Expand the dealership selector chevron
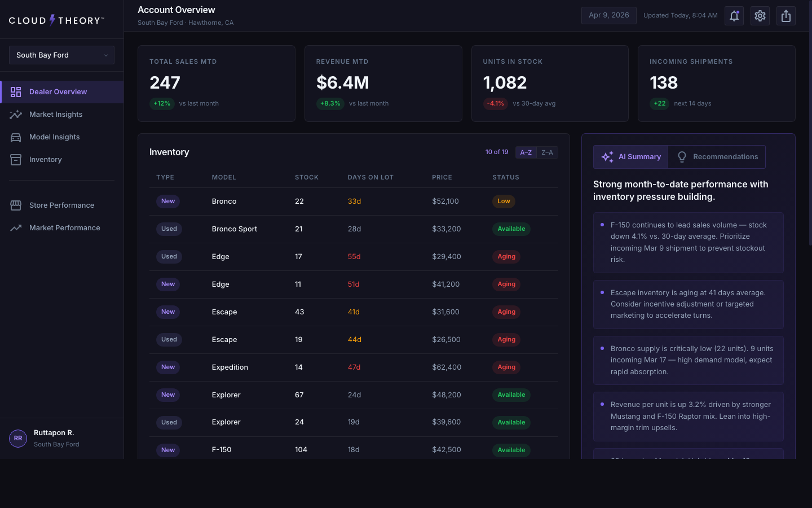Screen dimensions: 812x508 point(106,55)
